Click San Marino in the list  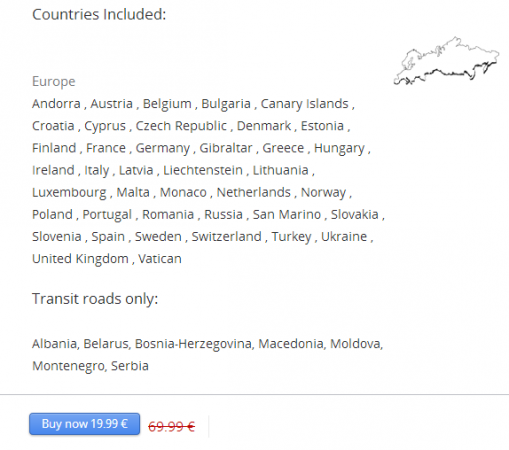287,214
